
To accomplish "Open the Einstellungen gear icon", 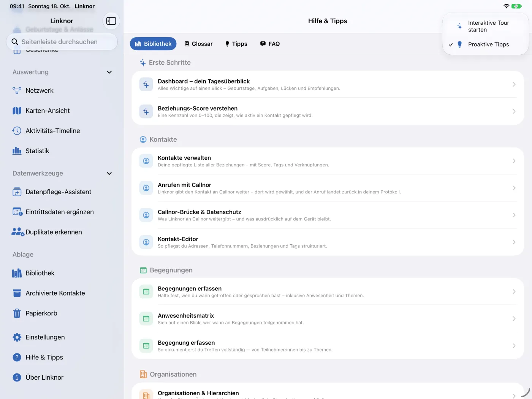I will coord(17,337).
